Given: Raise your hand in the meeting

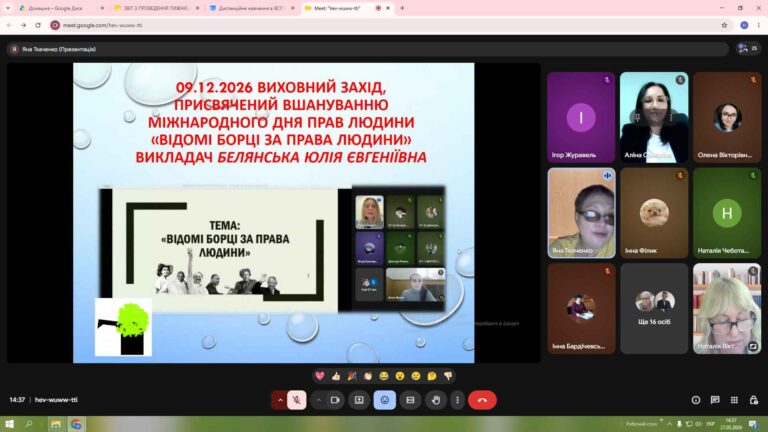Looking at the screenshot, I should point(435,400).
